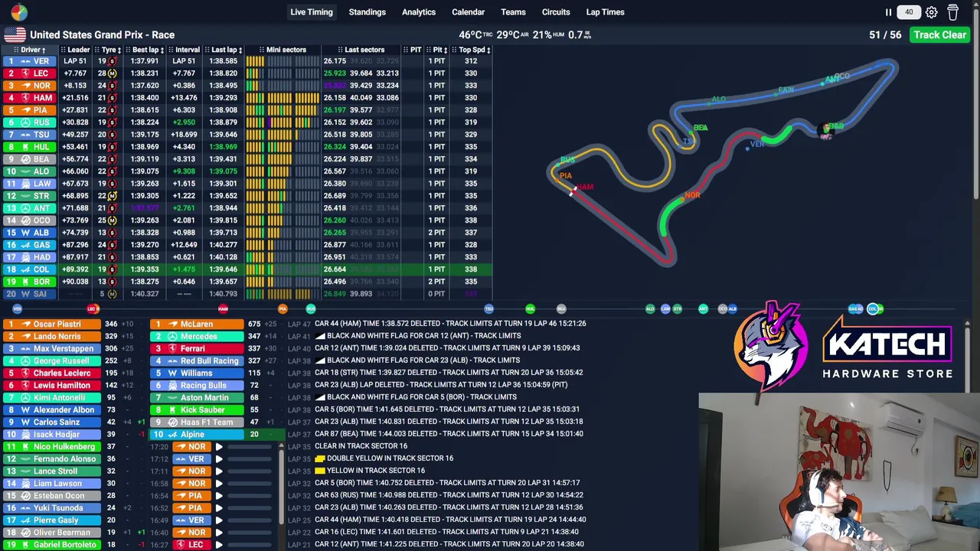
Task: Play the 17:12 VER team radio clip
Action: (x=219, y=459)
